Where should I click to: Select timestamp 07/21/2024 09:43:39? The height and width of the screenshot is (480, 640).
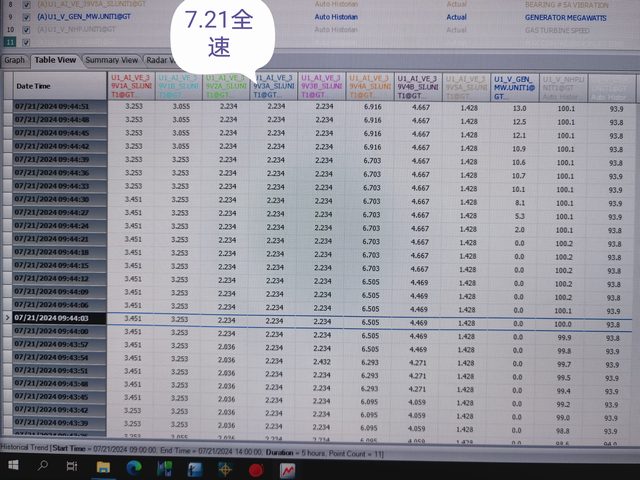60,423
